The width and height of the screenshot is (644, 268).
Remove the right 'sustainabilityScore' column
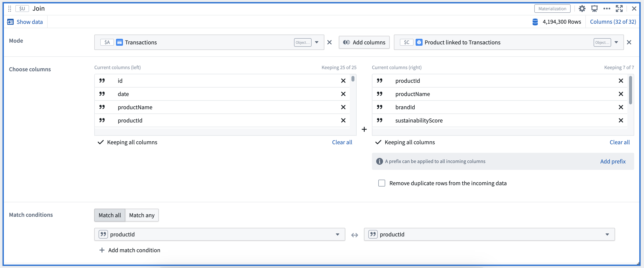click(621, 121)
